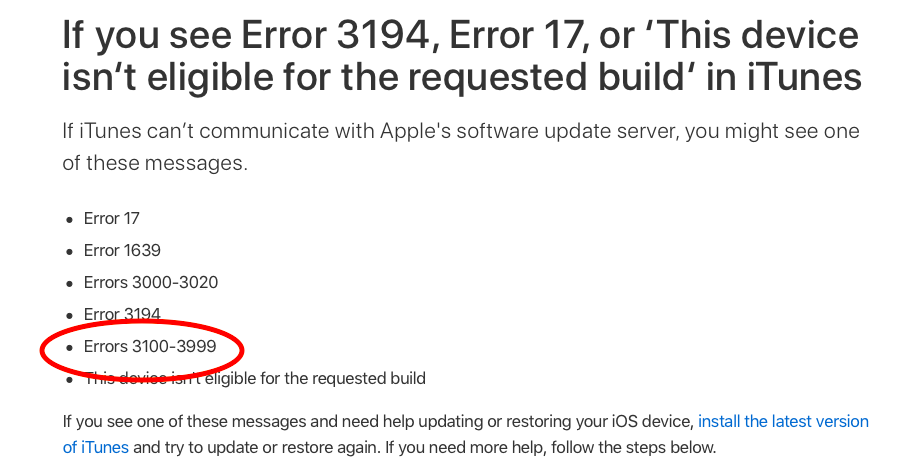Click the Errors 3000-3020 list entry
Screen dimensions: 910x470
click(x=151, y=283)
